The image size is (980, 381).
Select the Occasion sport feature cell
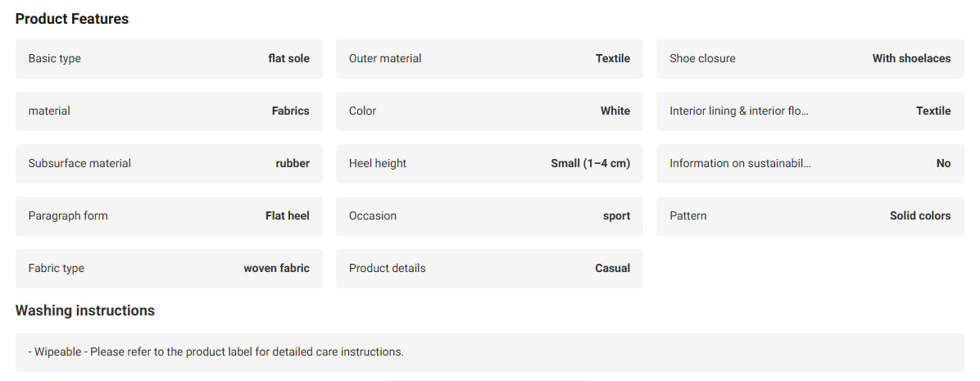click(489, 216)
